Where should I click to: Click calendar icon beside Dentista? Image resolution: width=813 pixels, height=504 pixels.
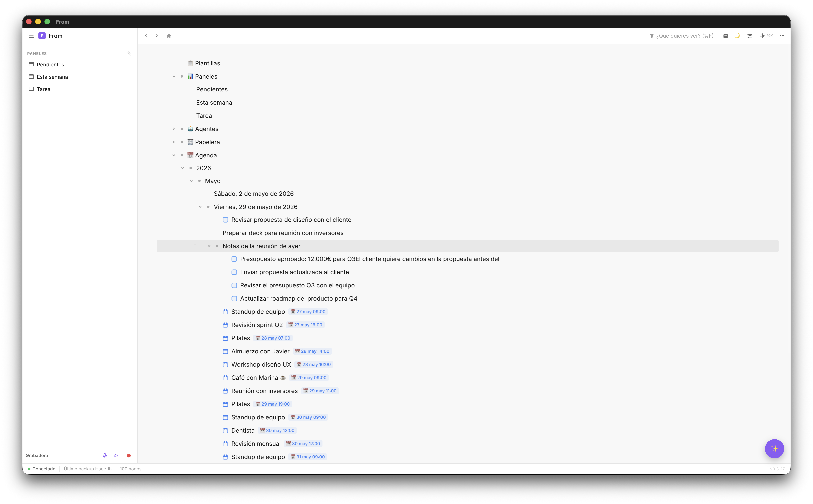point(225,430)
